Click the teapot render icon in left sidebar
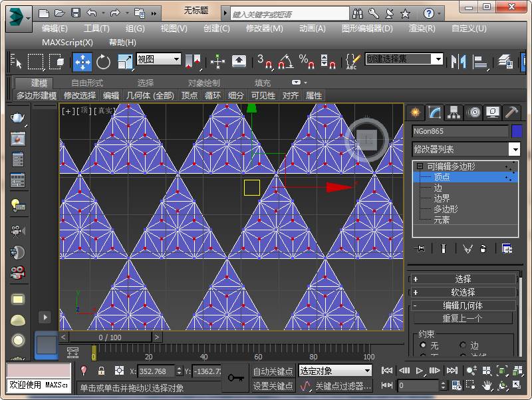This screenshot has width=532, height=400. 18,118
